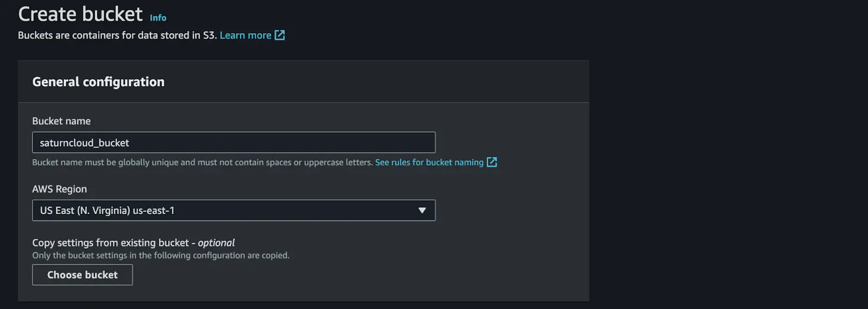Screen dimensions: 868x309
Task: Click Copy settings from existing bucket label
Action: (x=133, y=243)
